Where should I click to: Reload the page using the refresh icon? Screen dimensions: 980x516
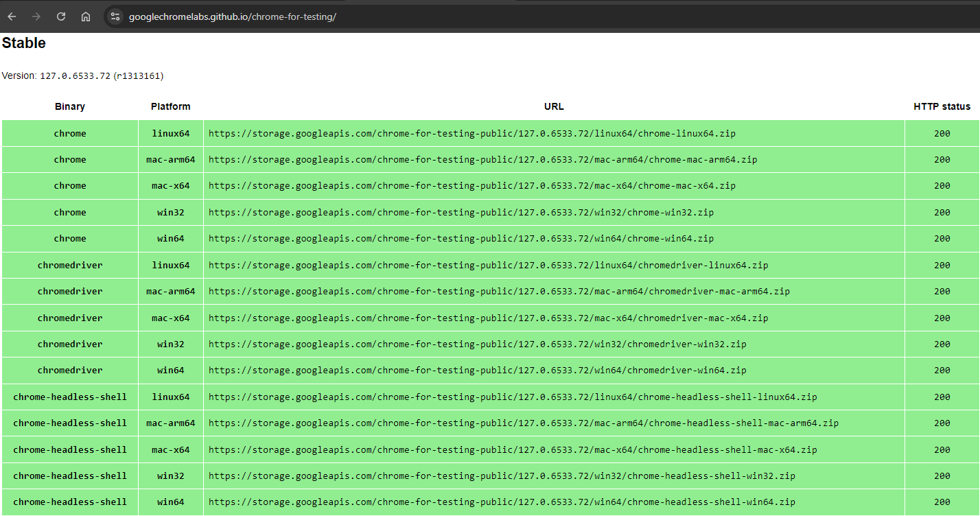coord(60,16)
